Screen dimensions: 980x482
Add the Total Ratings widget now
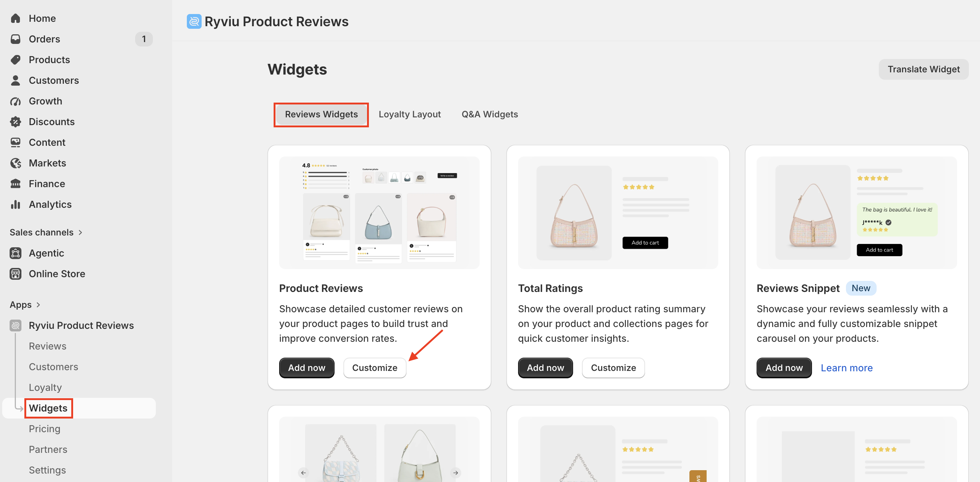click(545, 368)
